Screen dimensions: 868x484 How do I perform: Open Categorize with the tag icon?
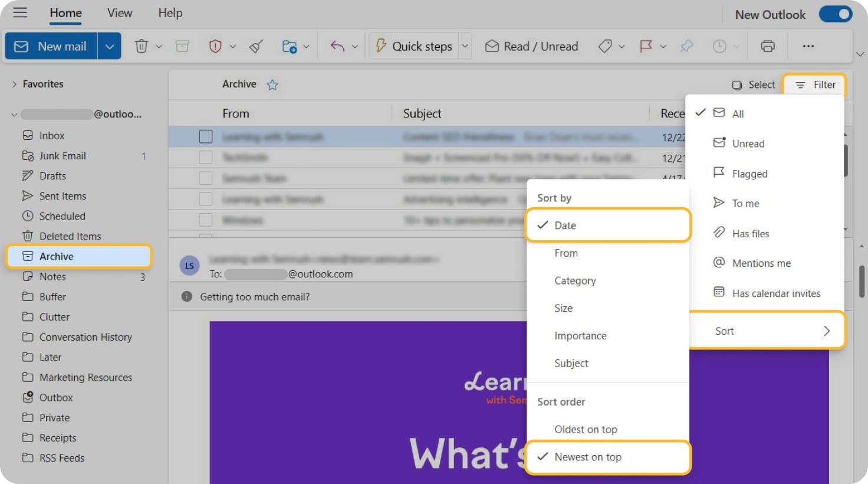[606, 45]
